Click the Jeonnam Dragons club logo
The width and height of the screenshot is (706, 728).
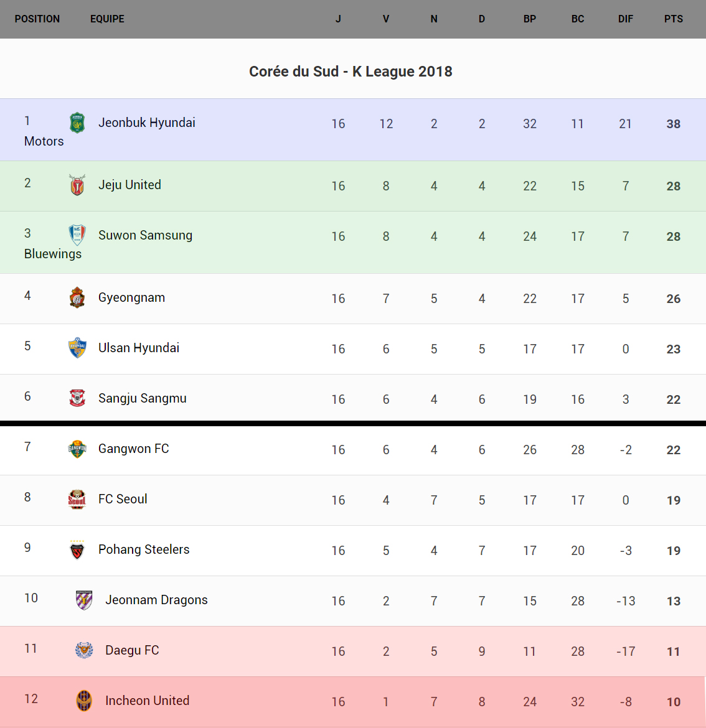point(84,600)
